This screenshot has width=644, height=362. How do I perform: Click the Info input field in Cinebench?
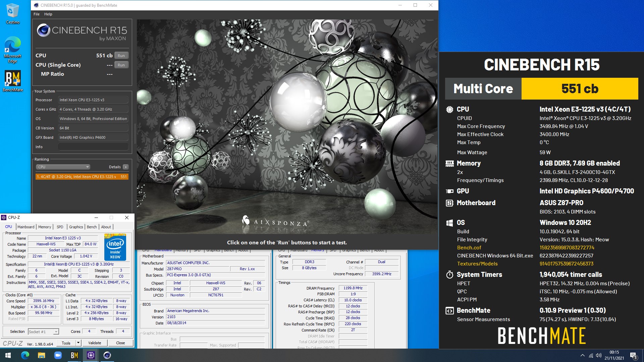click(93, 147)
